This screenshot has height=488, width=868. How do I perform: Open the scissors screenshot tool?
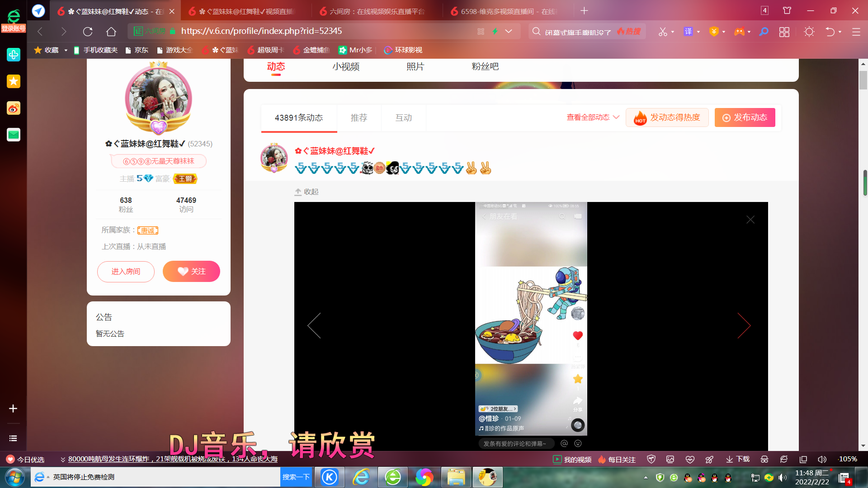pos(663,32)
